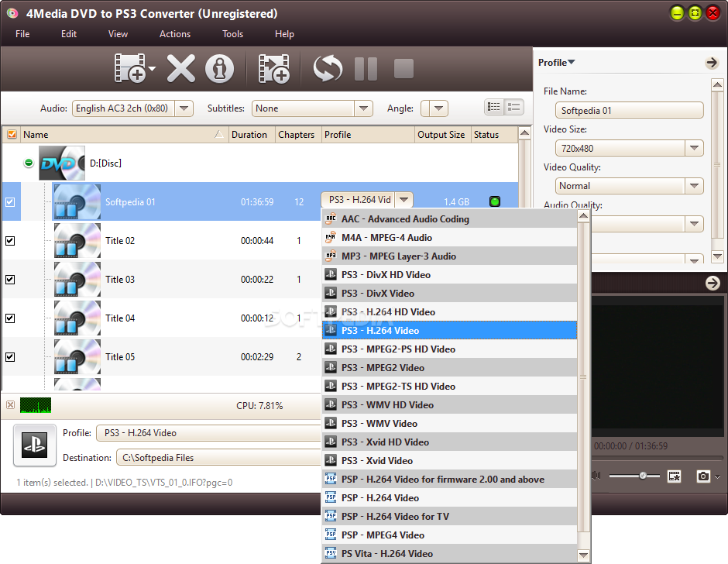728x564 pixels.
Task: Select PS3 - Xvid Video profile
Action: click(x=449, y=460)
